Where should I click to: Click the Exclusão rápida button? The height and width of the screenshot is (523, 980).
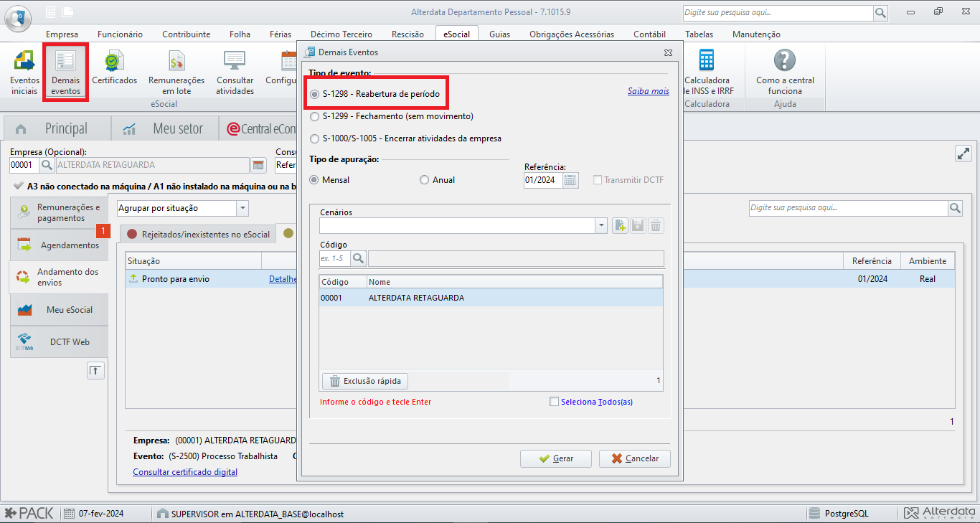pos(366,381)
